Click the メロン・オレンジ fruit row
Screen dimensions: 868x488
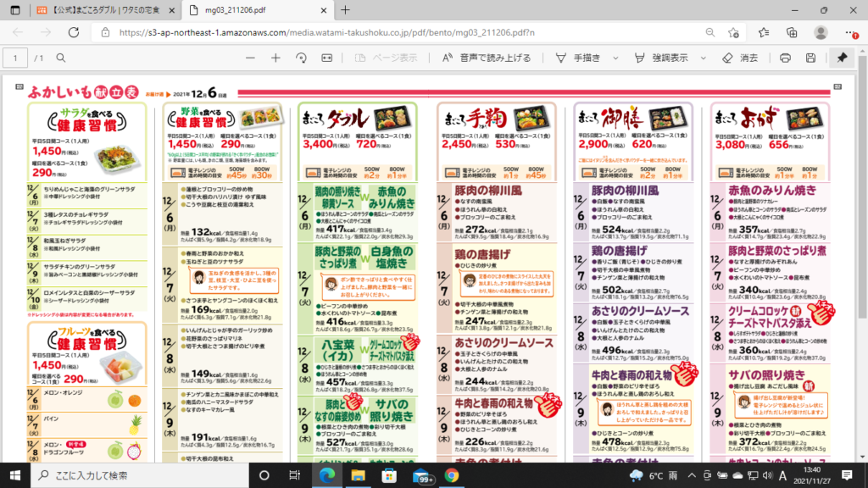click(x=87, y=399)
